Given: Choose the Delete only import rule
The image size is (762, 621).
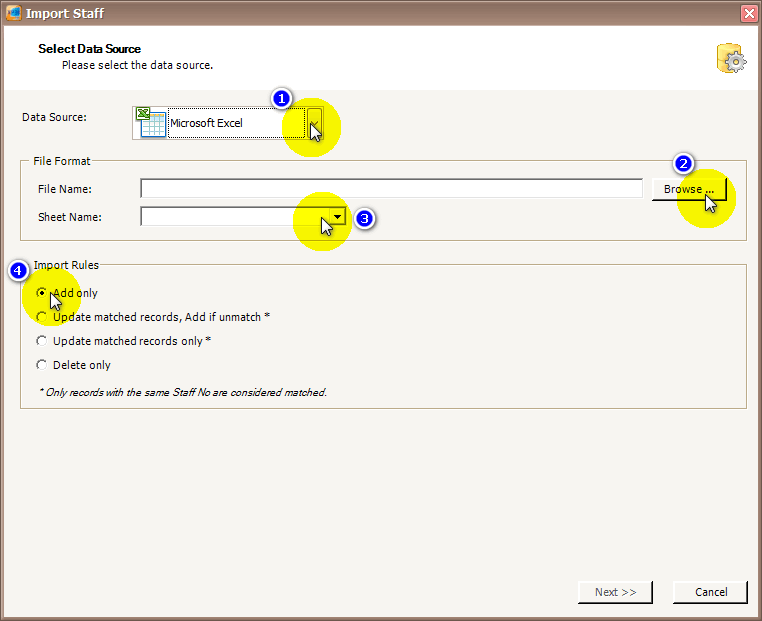Looking at the screenshot, I should pos(41,365).
